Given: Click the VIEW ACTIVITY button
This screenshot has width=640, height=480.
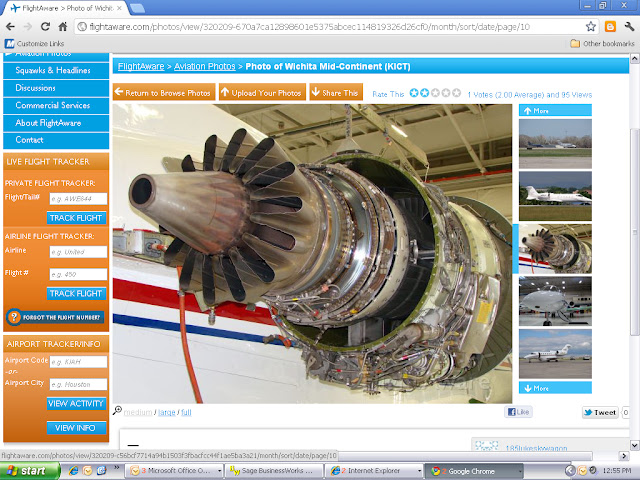Looking at the screenshot, I should click(x=76, y=404).
